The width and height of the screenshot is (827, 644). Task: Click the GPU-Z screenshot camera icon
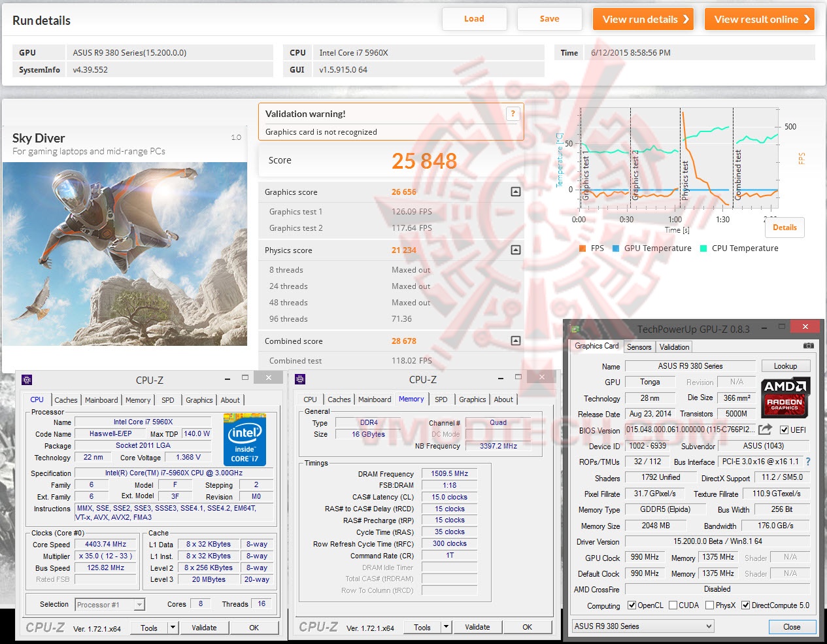[x=808, y=346]
